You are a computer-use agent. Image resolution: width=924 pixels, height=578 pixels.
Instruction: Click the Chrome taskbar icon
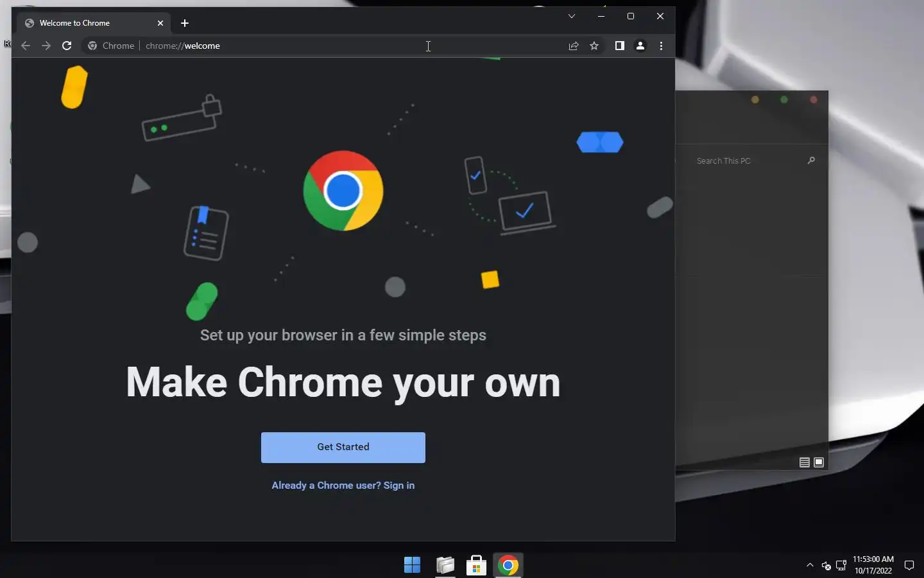coord(508,565)
